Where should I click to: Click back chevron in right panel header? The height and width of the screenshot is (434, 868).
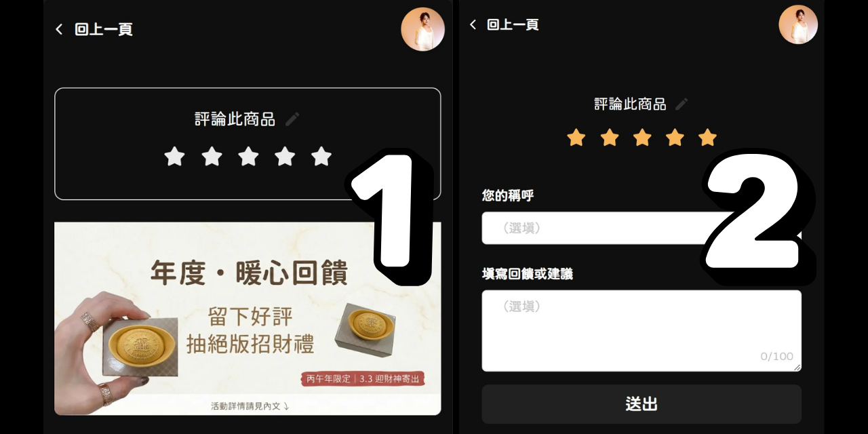point(473,24)
